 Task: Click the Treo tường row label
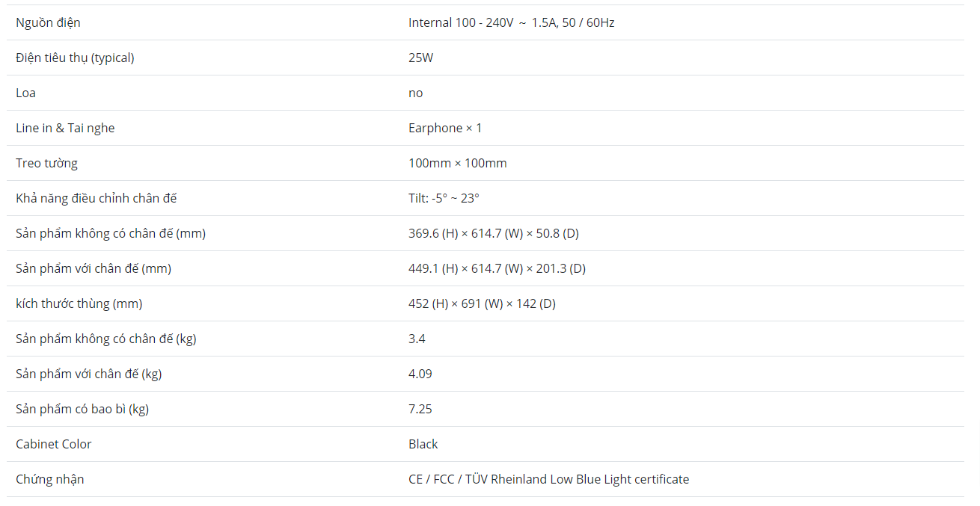click(x=46, y=163)
